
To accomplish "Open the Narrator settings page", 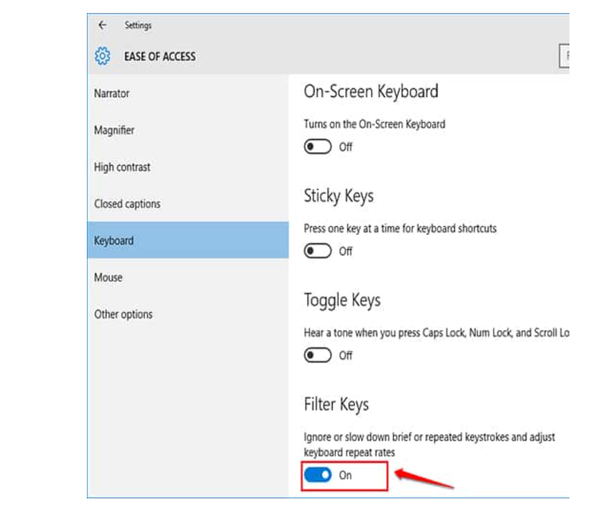I will click(x=112, y=93).
